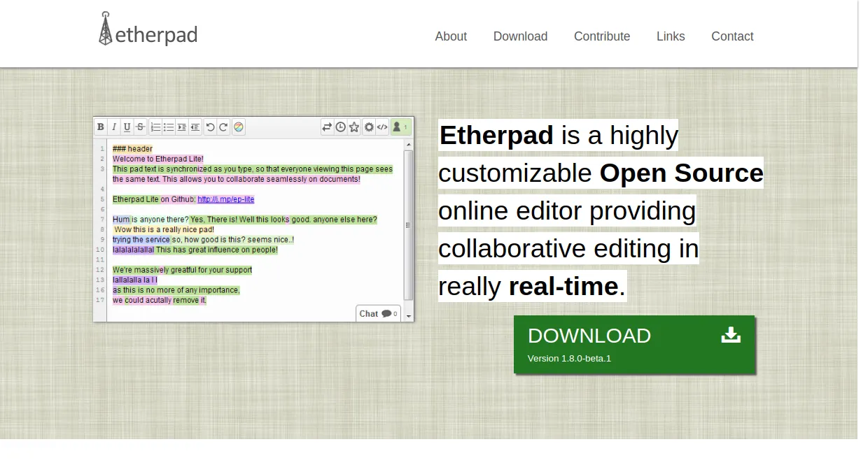868x472 pixels.
Task: Toggle strikethrough formatting in the pad toolbar
Action: pos(140,127)
